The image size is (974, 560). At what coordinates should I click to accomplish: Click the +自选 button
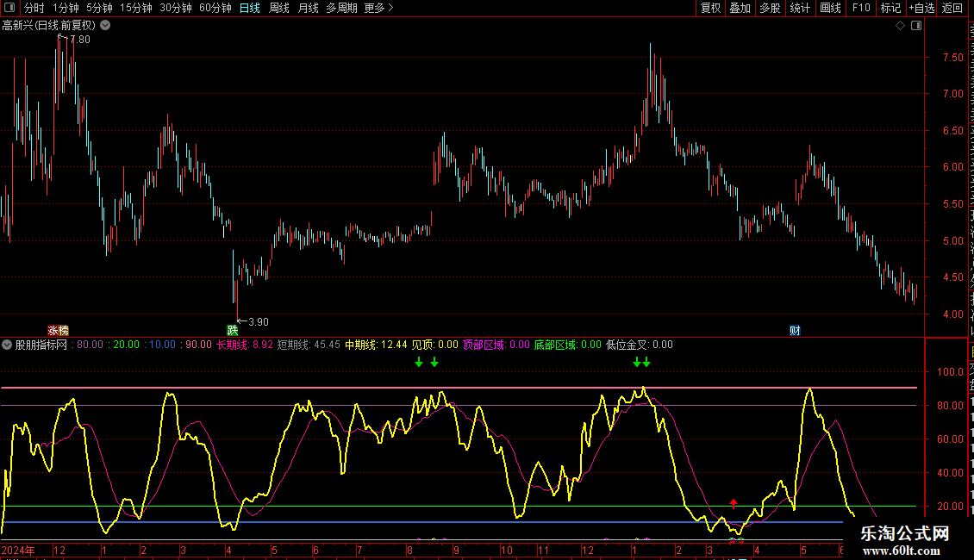pos(921,8)
